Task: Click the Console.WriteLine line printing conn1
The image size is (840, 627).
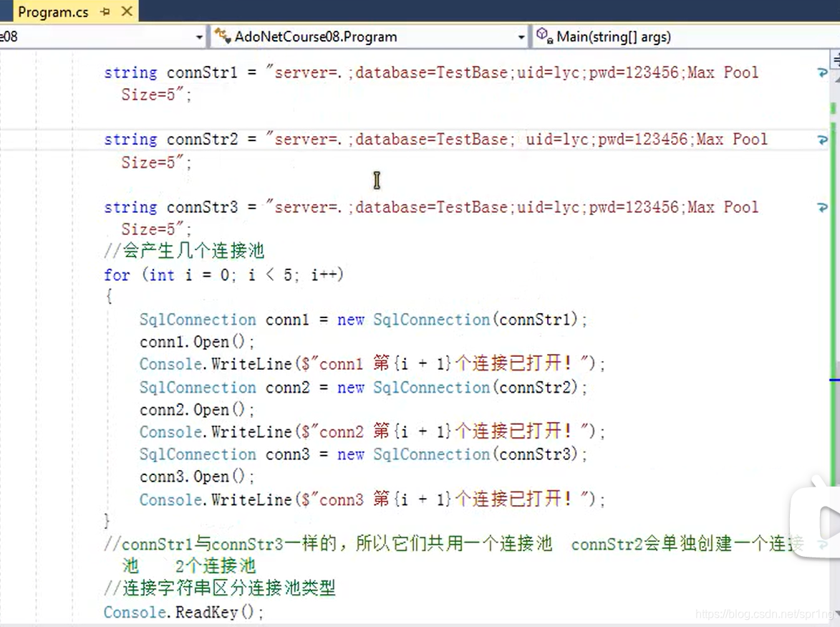Action: point(372,364)
